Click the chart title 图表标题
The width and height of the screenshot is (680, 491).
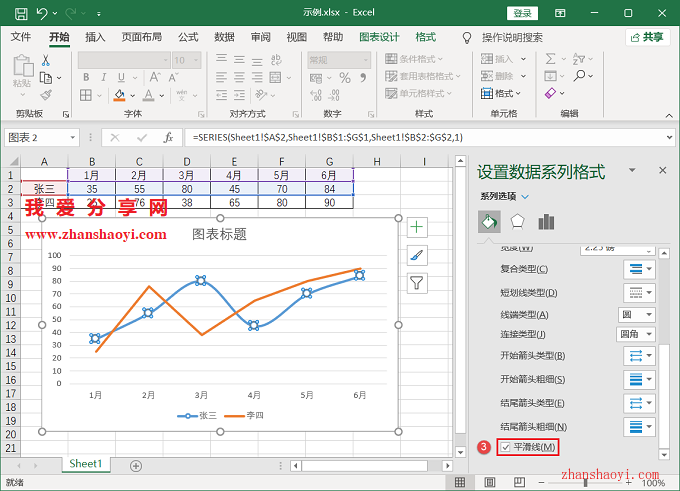(x=219, y=234)
